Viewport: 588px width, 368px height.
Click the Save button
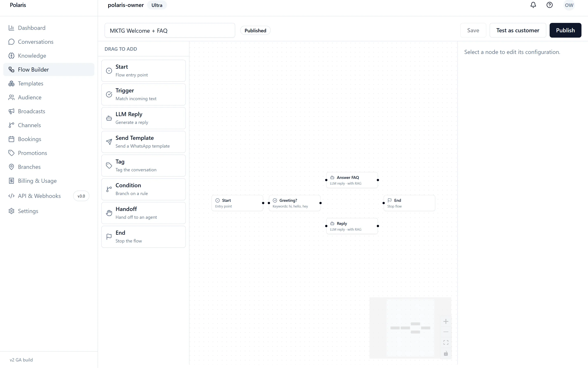pos(473,30)
